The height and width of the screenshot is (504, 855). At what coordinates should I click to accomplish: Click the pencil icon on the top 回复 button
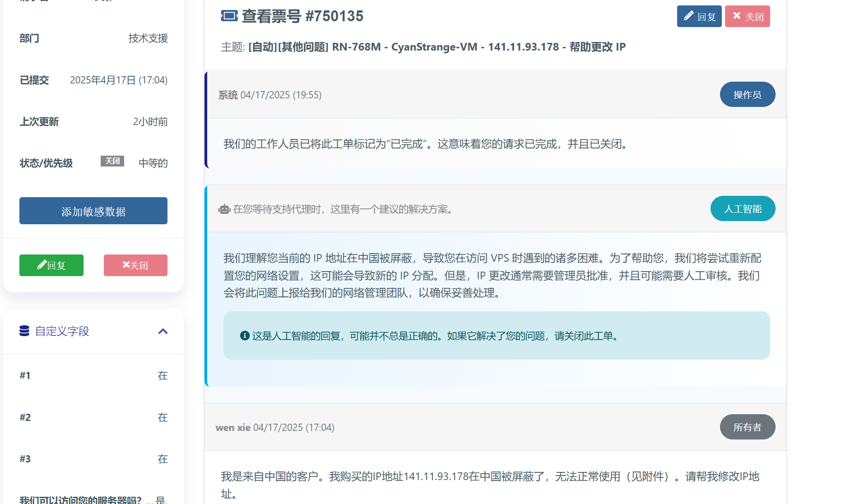tap(688, 16)
